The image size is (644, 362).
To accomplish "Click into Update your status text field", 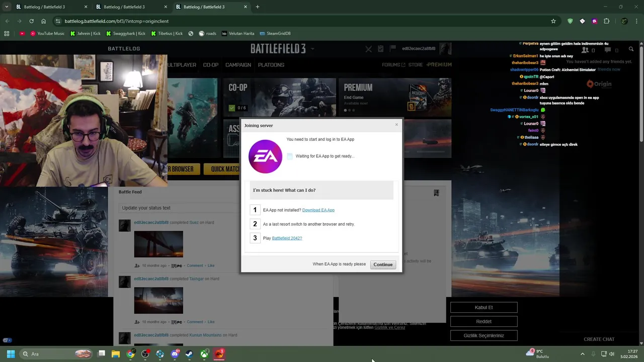I will 179,208.
